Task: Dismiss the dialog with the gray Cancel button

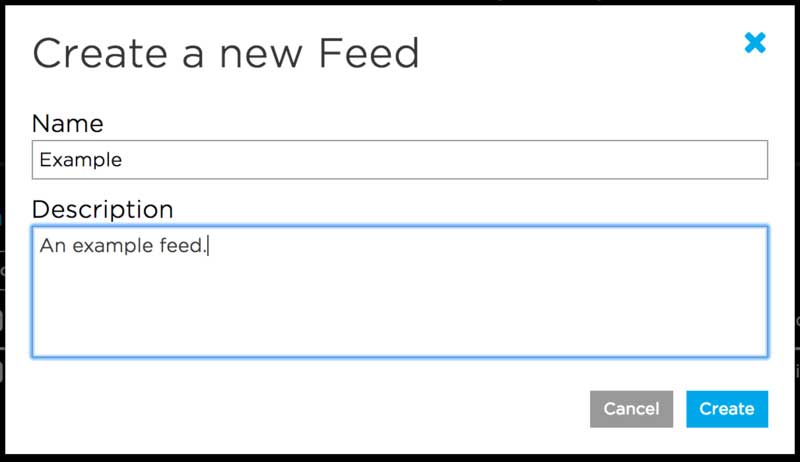Action: pyautogui.click(x=631, y=408)
